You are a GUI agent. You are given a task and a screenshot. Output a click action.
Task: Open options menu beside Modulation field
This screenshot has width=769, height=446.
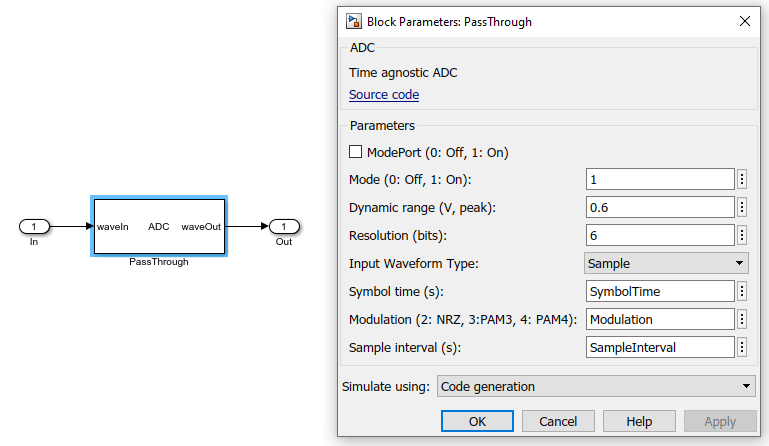[742, 319]
